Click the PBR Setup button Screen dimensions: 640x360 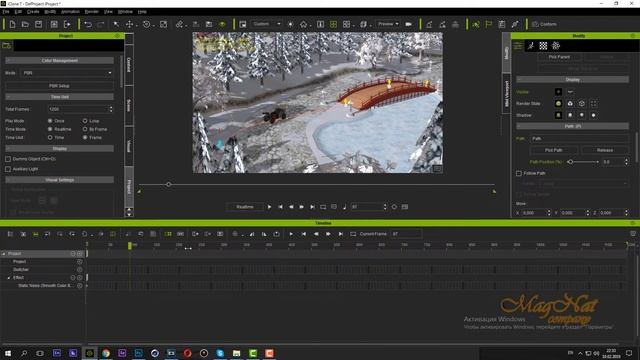[60, 86]
